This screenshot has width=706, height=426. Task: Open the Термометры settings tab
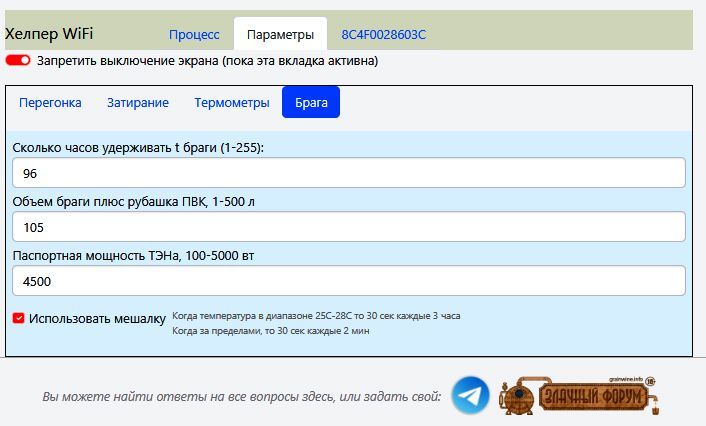click(x=232, y=103)
